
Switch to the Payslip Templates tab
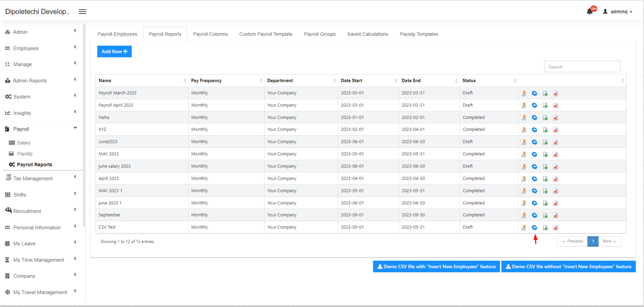418,34
